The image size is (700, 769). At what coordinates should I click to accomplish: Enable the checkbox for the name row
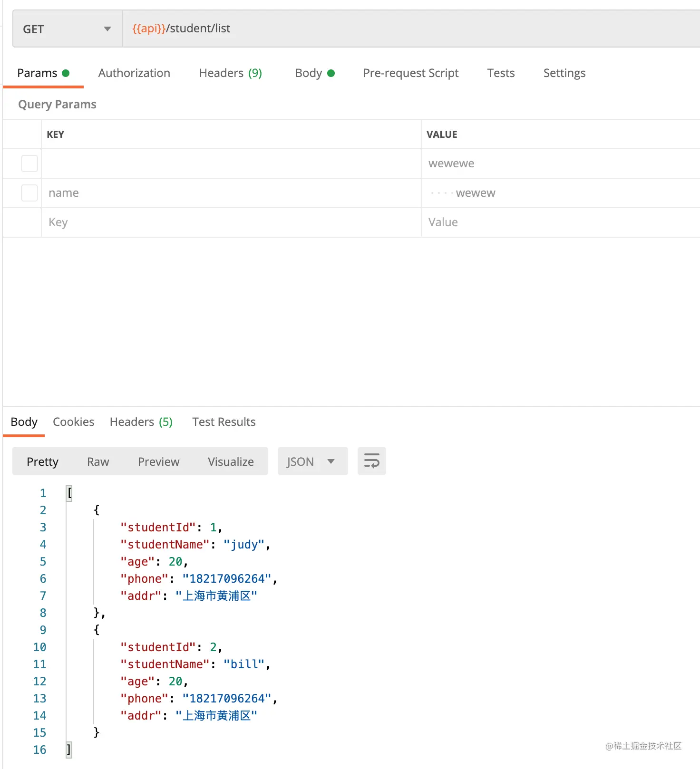(x=29, y=193)
